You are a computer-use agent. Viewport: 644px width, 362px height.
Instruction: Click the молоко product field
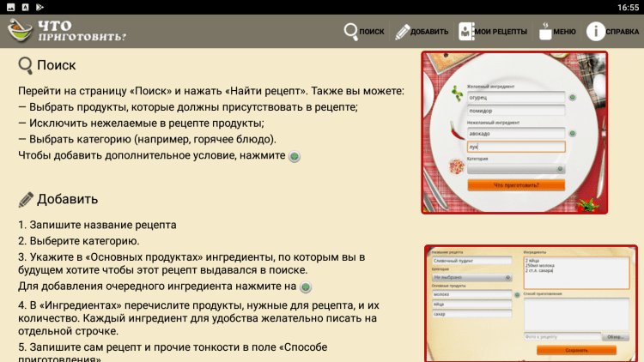(471, 294)
